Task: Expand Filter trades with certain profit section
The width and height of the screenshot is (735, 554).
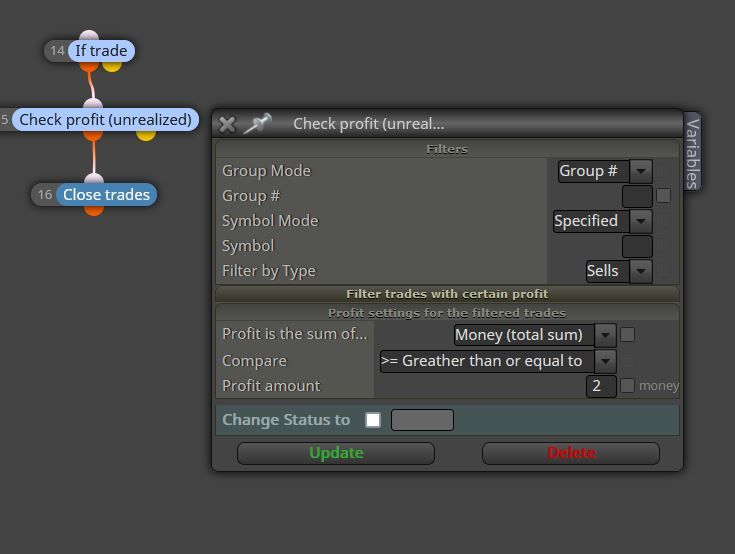Action: click(x=447, y=294)
